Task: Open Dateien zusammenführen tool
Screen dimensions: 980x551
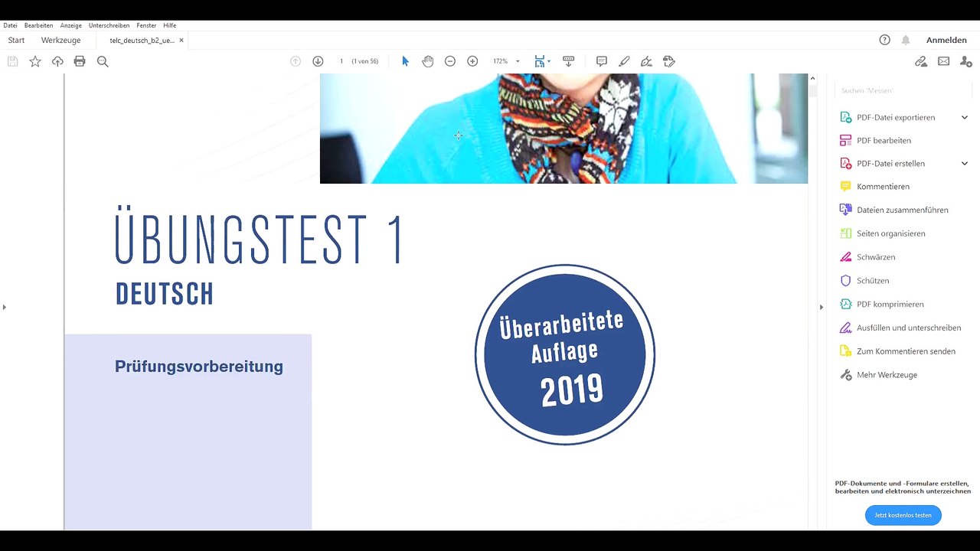Action: coord(893,210)
